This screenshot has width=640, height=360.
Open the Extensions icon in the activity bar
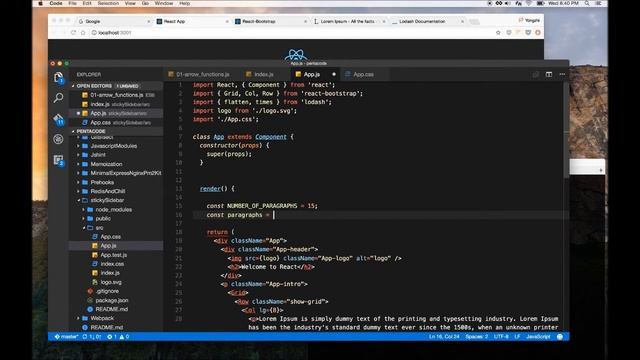click(x=58, y=160)
